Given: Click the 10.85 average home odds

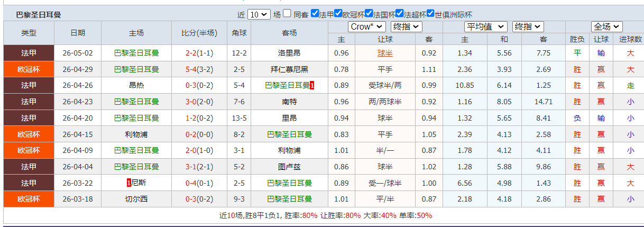Looking at the screenshot, I should point(465,85).
